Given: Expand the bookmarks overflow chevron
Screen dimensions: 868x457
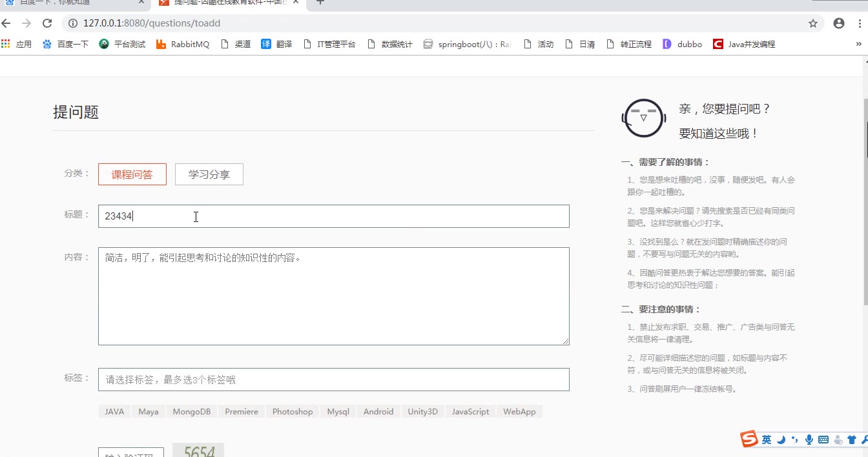Looking at the screenshot, I should click(859, 44).
